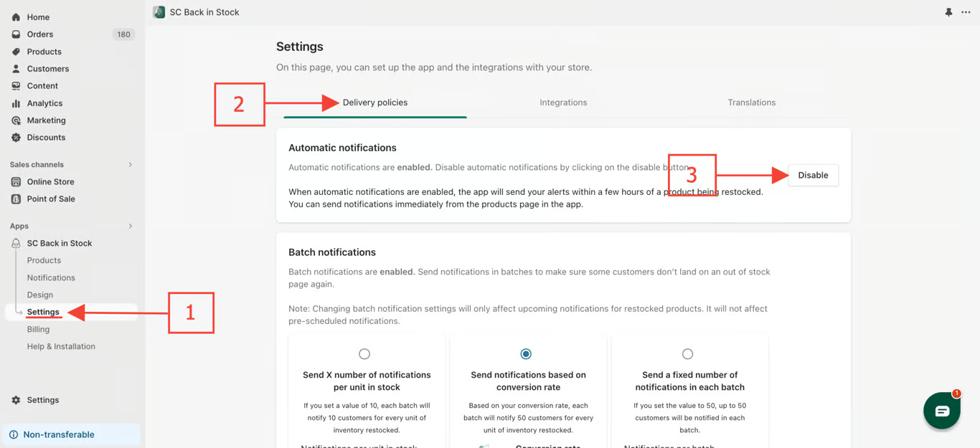Click the Non-transferable banner text

click(x=59, y=434)
